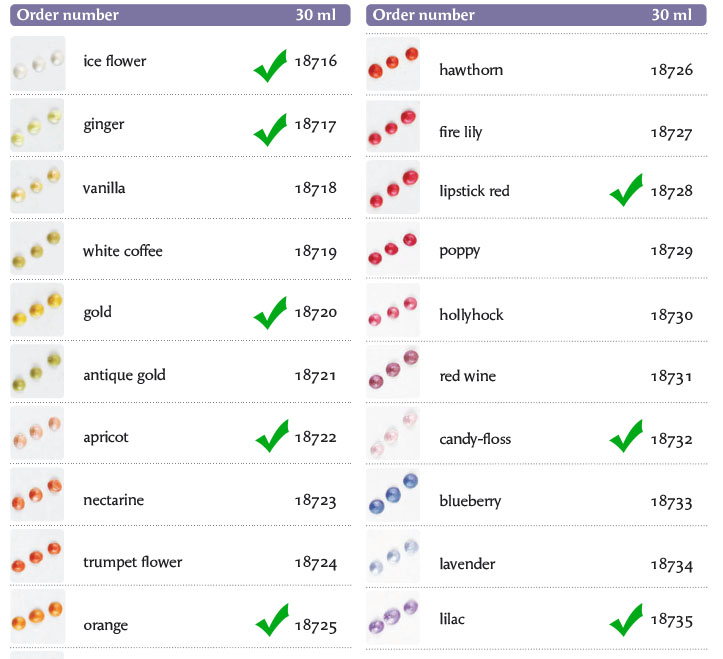Click the checkmark beside lilac
The height and width of the screenshot is (659, 723).
tap(626, 620)
